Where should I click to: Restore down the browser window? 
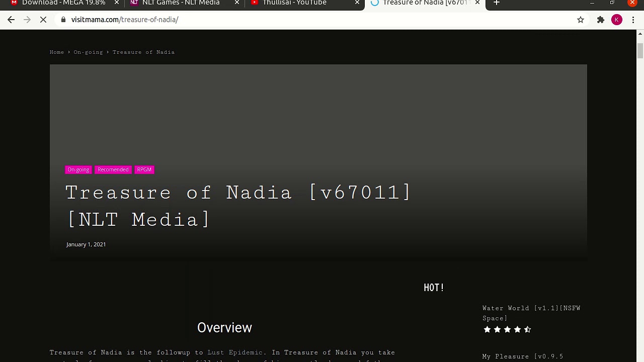[612, 3]
